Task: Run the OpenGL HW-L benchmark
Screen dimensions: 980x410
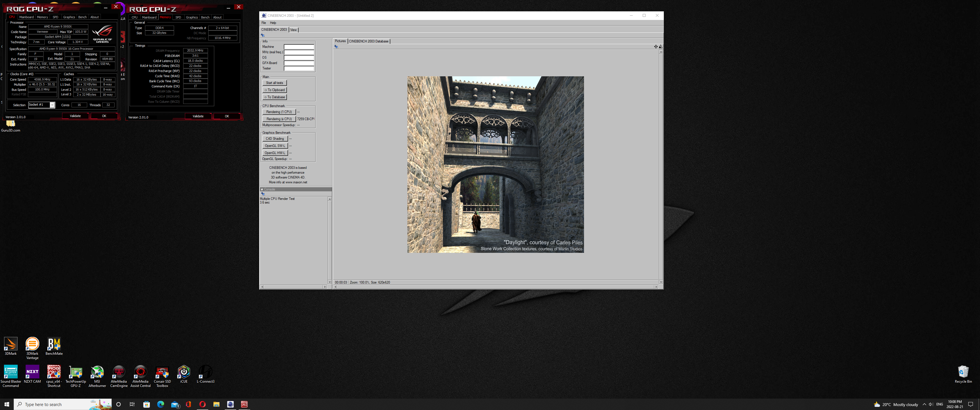Action: coord(275,153)
